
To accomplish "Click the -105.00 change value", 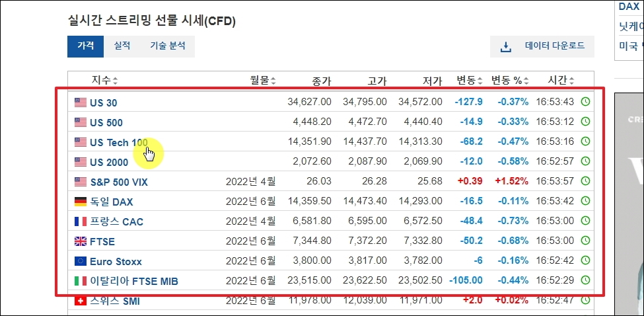I will 466,280.
